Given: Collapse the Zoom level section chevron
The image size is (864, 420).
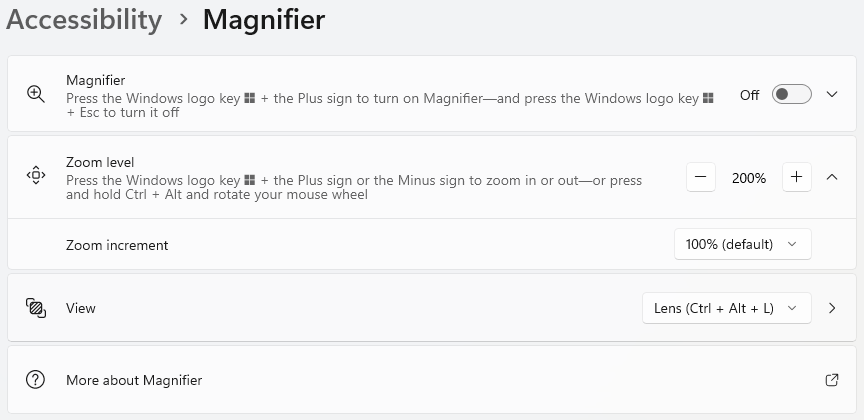Looking at the screenshot, I should click(832, 177).
